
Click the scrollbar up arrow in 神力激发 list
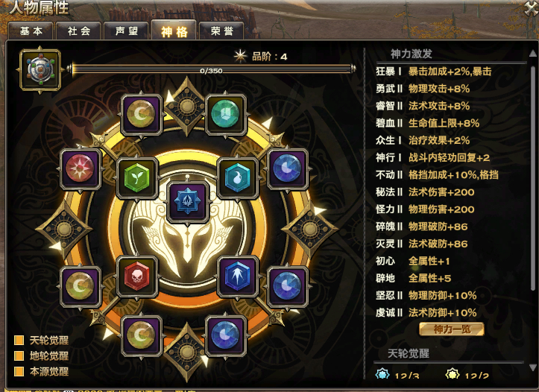click(x=532, y=53)
